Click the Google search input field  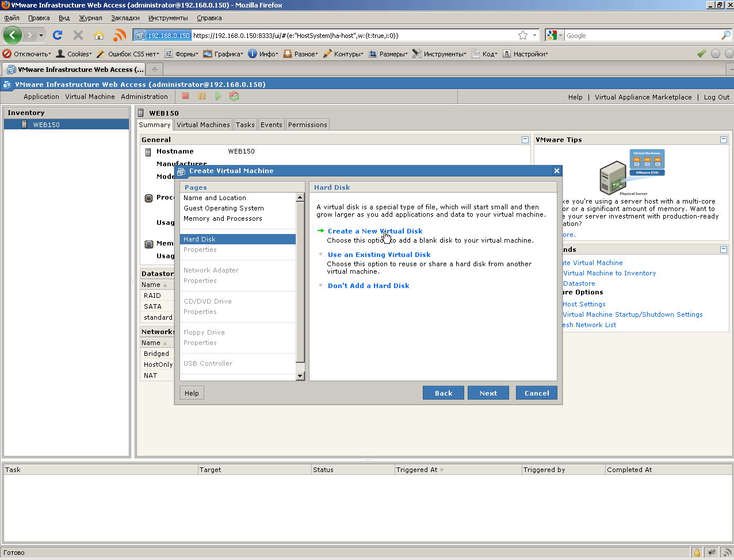[642, 35]
